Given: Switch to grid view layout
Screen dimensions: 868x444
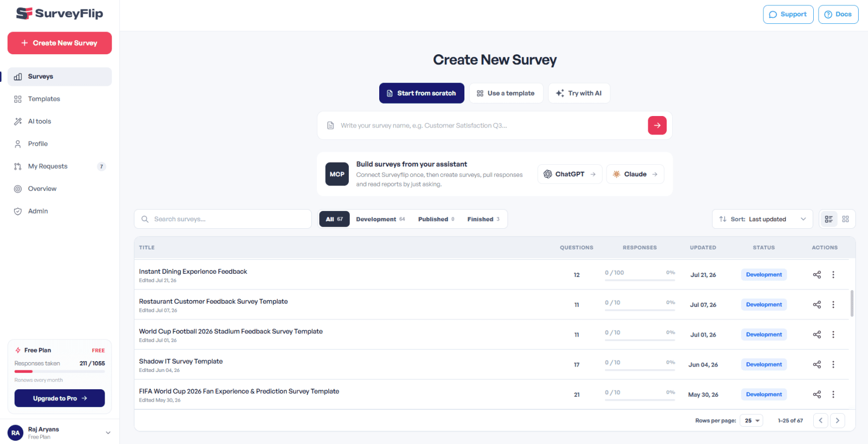Looking at the screenshot, I should [846, 219].
